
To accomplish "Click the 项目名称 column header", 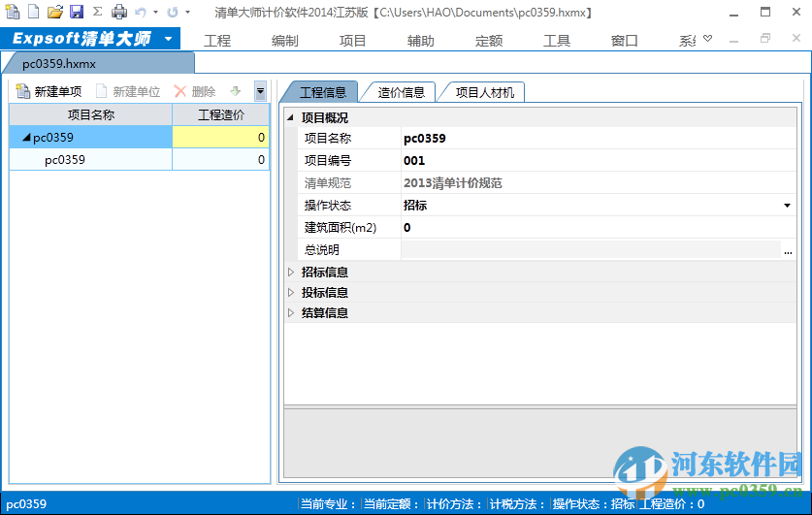I will [90, 114].
